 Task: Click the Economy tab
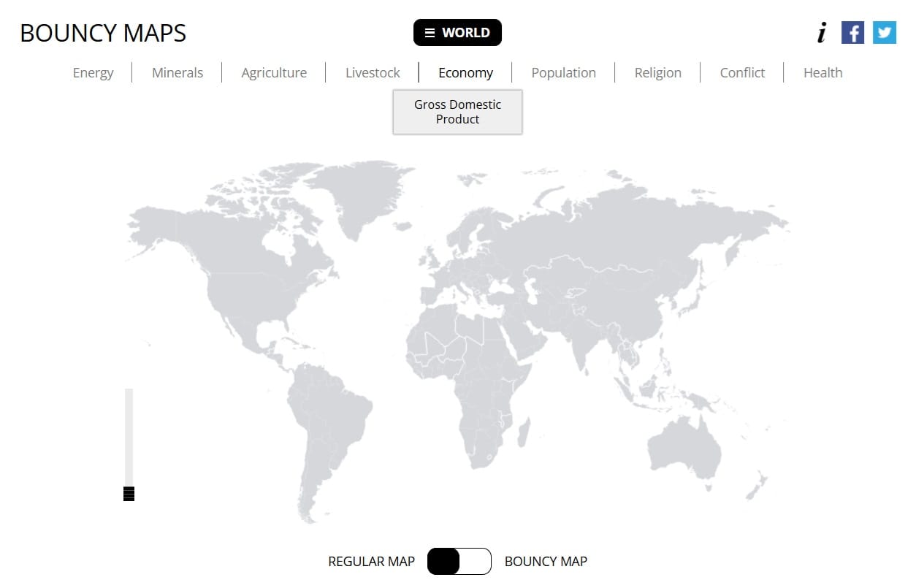tap(465, 73)
